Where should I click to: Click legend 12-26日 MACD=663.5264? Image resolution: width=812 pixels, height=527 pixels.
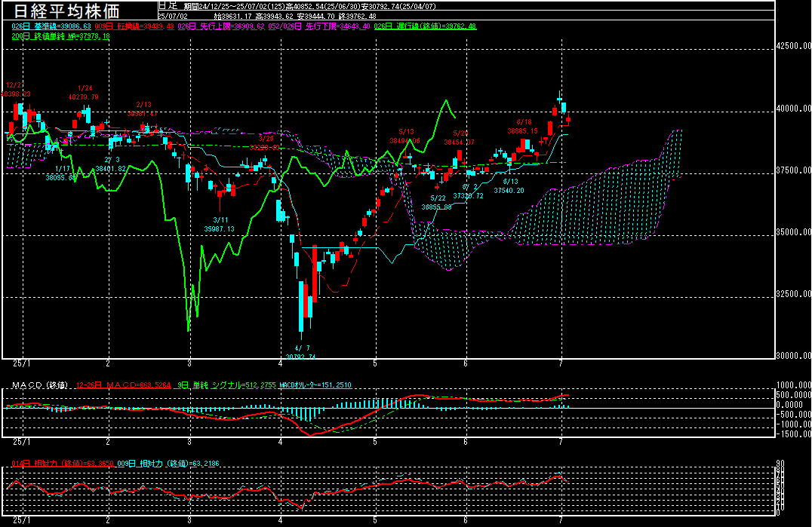123,385
